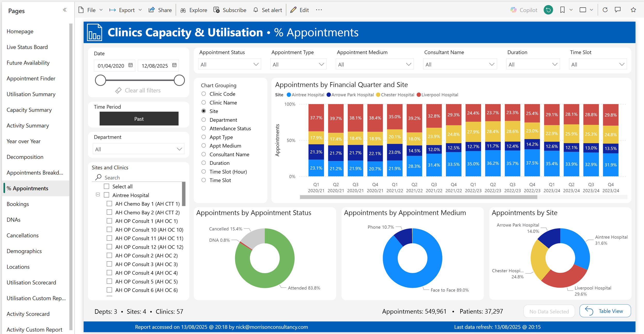Image resolution: width=644 pixels, height=334 pixels.
Task: Add report to favorites star icon
Action: coord(633,10)
